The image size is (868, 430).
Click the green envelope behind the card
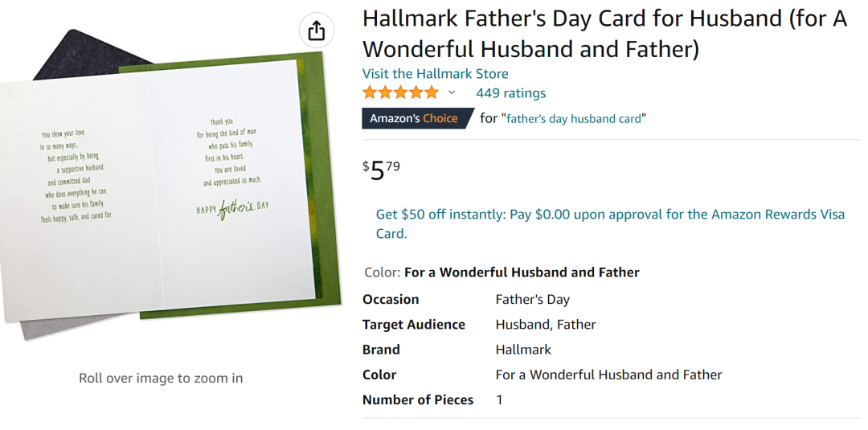point(325,182)
